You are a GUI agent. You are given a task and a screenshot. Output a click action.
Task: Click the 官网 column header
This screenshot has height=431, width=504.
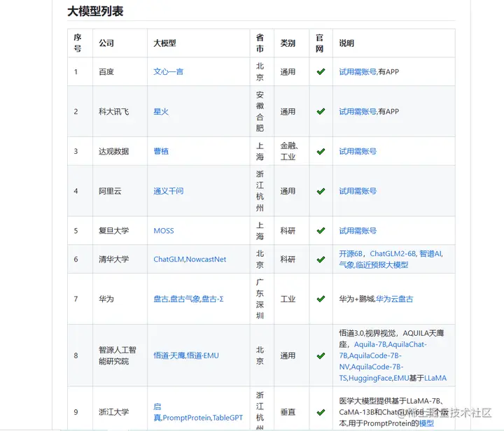coord(319,43)
